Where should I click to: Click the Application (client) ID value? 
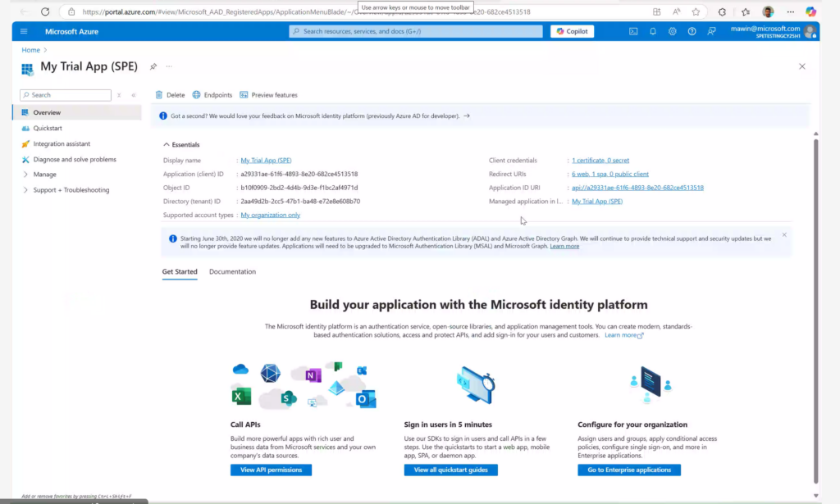tap(299, 174)
